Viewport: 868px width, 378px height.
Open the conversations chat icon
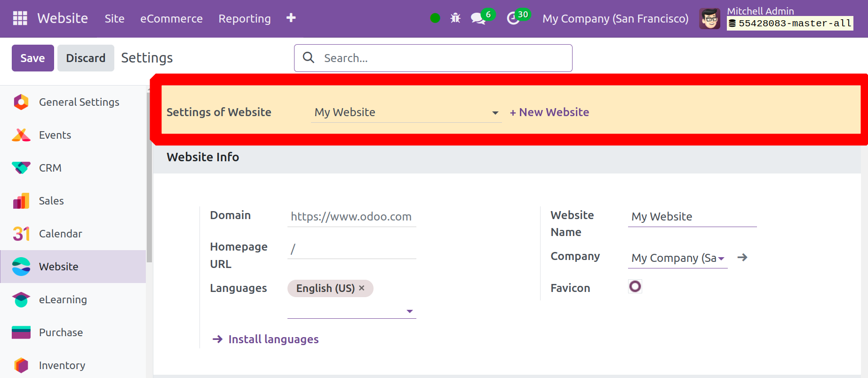point(478,19)
